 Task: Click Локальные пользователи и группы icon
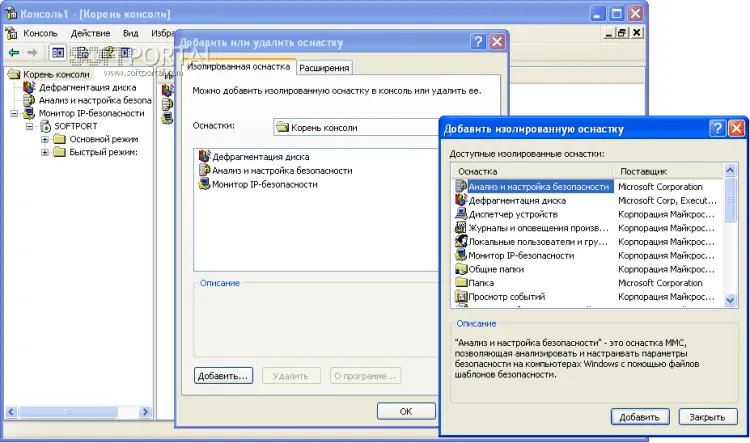click(x=461, y=242)
